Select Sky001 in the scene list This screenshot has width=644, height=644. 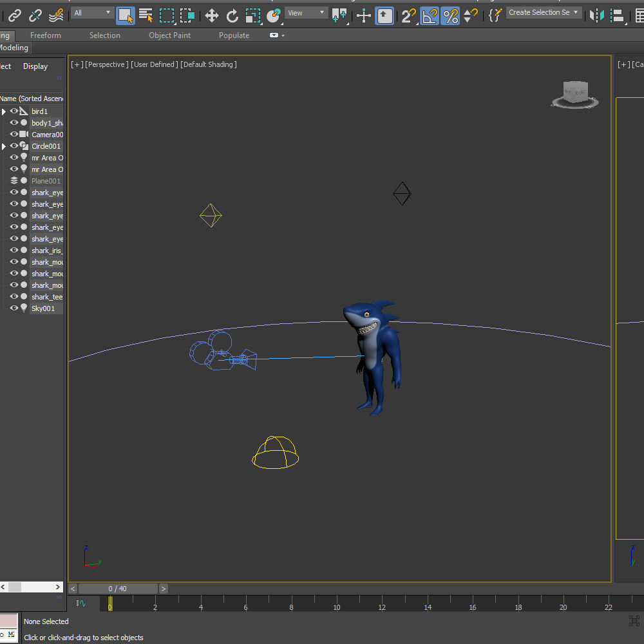click(x=43, y=308)
